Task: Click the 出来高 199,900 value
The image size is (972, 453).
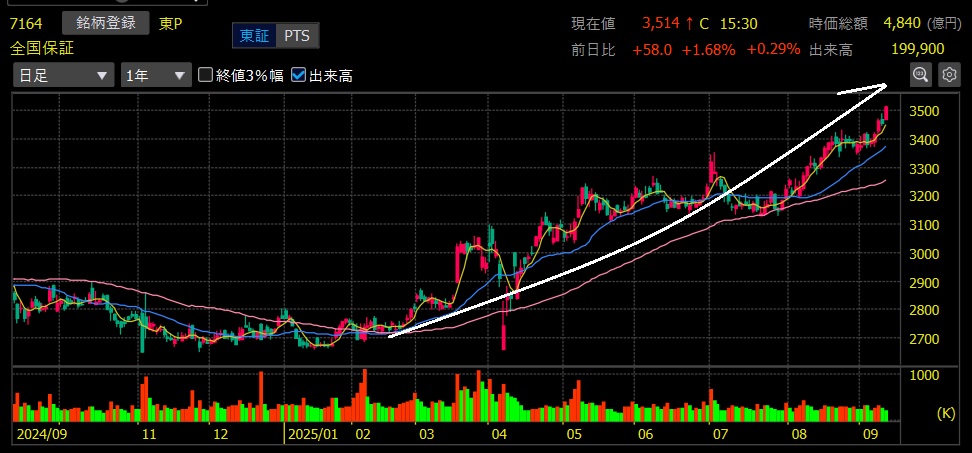Action: point(917,49)
